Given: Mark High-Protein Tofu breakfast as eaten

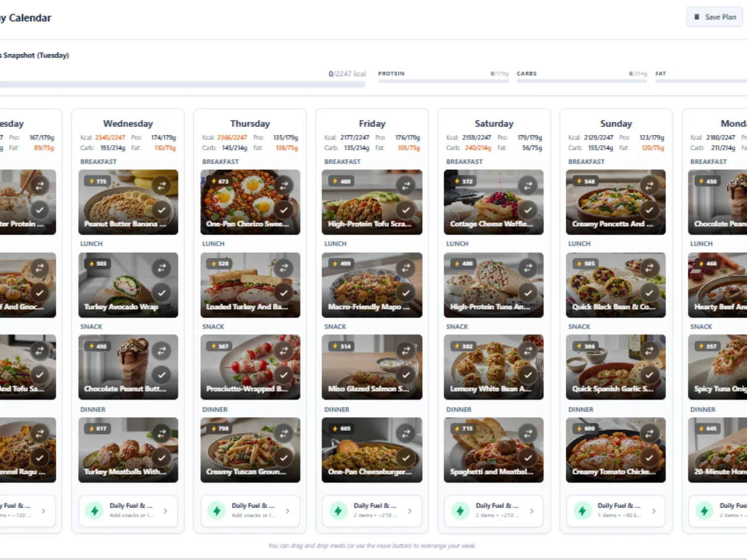Looking at the screenshot, I should coord(406,210).
